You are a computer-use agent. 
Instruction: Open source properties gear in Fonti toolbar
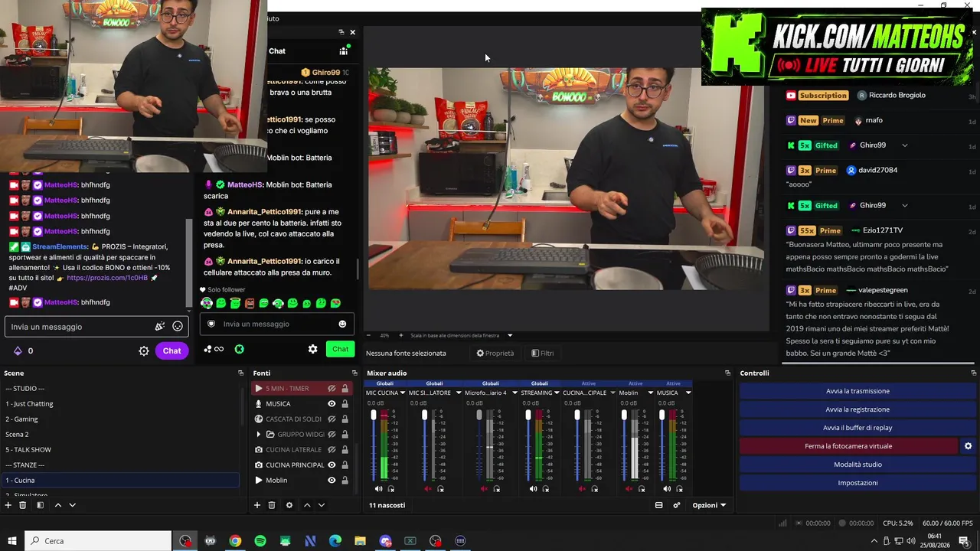tap(289, 505)
